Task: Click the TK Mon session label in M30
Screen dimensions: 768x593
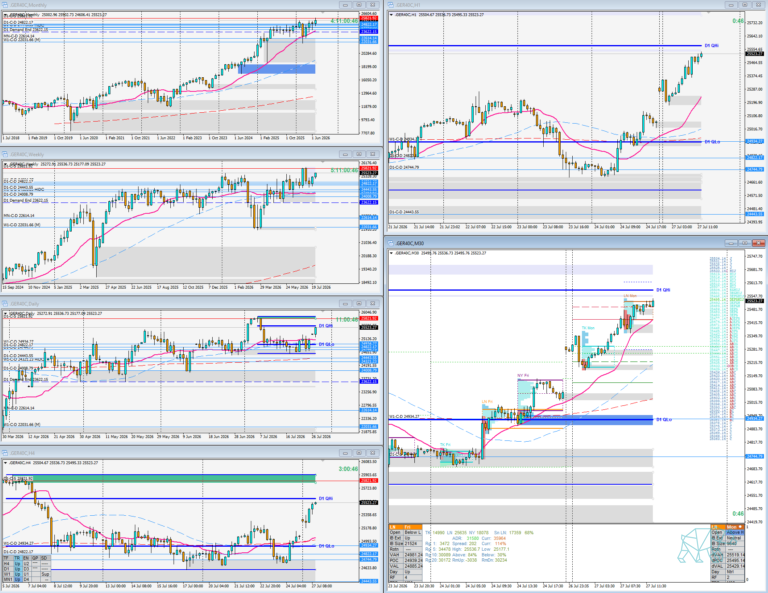Action: click(588, 328)
